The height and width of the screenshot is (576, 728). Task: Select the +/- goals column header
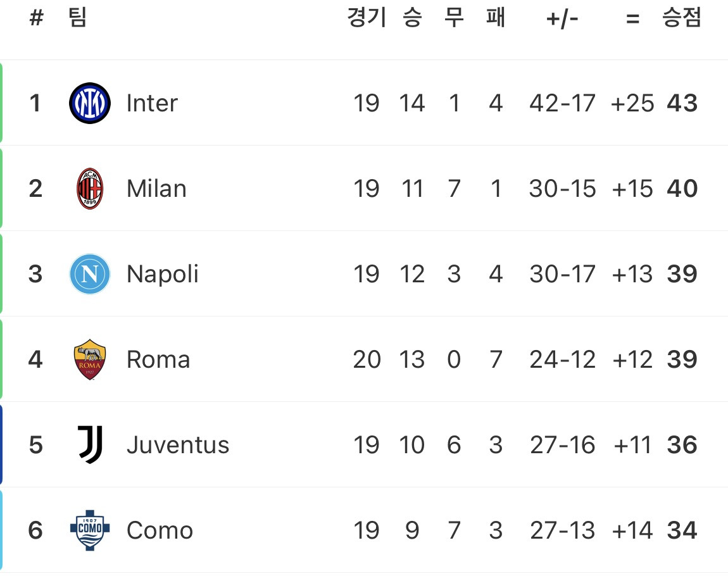click(x=562, y=19)
